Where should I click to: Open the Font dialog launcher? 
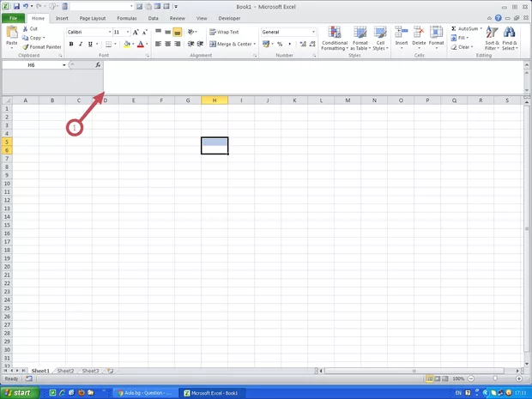[x=148, y=56]
